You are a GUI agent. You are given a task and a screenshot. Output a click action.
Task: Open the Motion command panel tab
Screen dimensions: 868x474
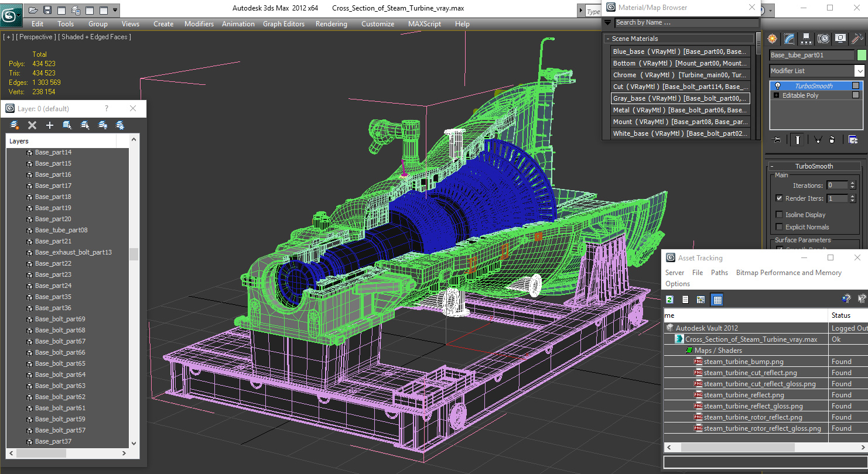(823, 39)
